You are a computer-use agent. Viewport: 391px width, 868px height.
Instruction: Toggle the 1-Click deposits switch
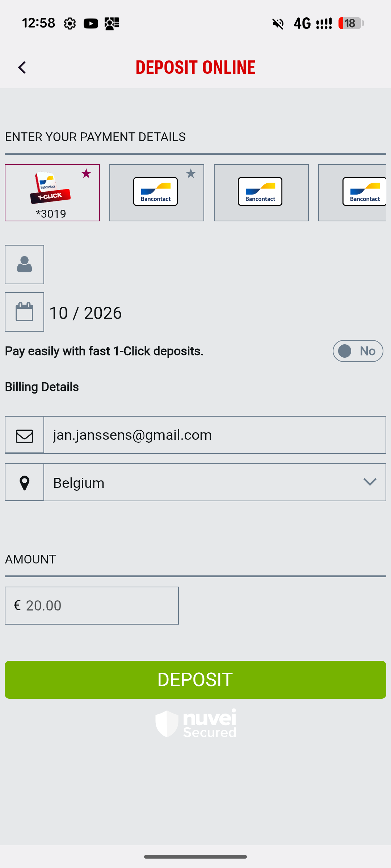click(358, 351)
